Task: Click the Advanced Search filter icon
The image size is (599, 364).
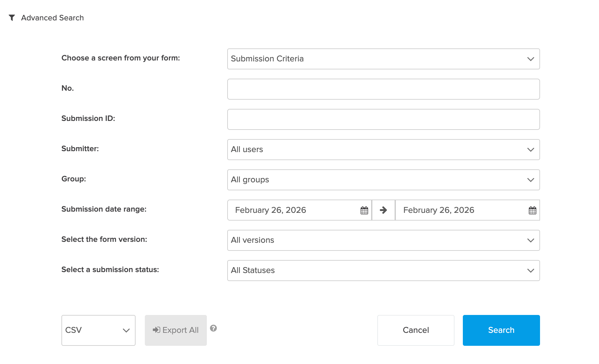Action: pyautogui.click(x=12, y=18)
